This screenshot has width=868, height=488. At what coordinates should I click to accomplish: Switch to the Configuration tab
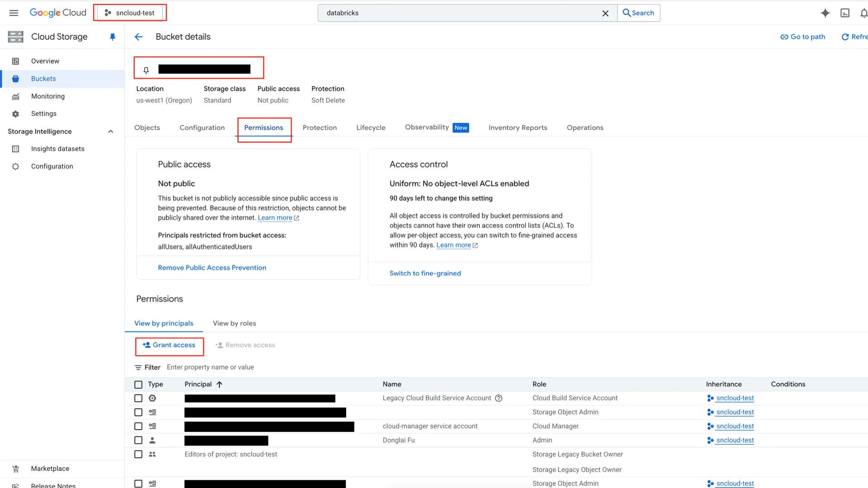coord(202,128)
